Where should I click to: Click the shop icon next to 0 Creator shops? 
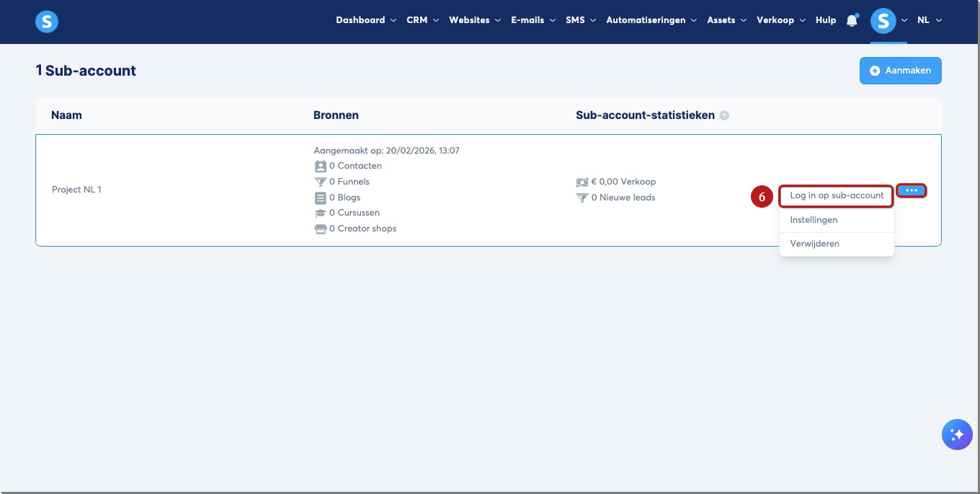point(321,229)
